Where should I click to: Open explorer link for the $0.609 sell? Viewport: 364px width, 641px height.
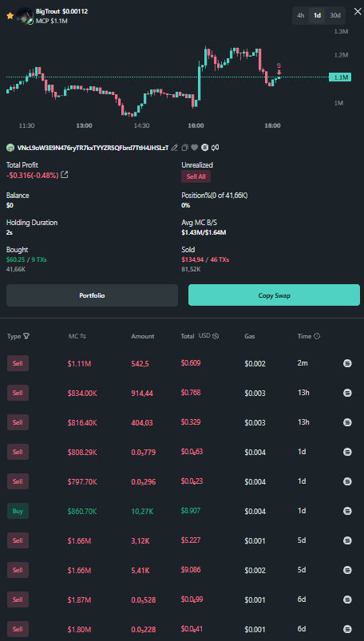[347, 363]
